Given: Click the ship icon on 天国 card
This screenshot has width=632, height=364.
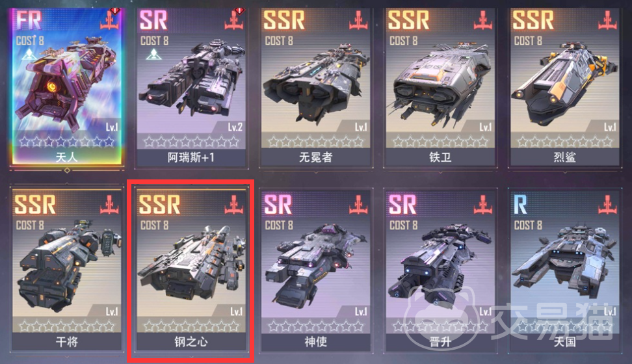Looking at the screenshot, I should pos(607,205).
